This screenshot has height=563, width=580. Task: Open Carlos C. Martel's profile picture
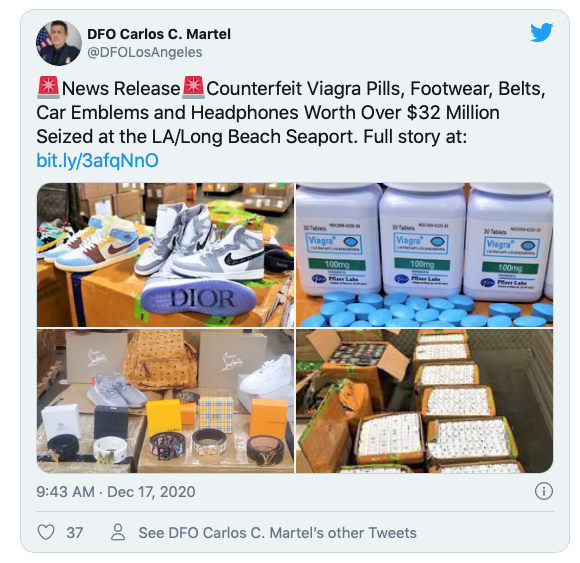click(59, 43)
